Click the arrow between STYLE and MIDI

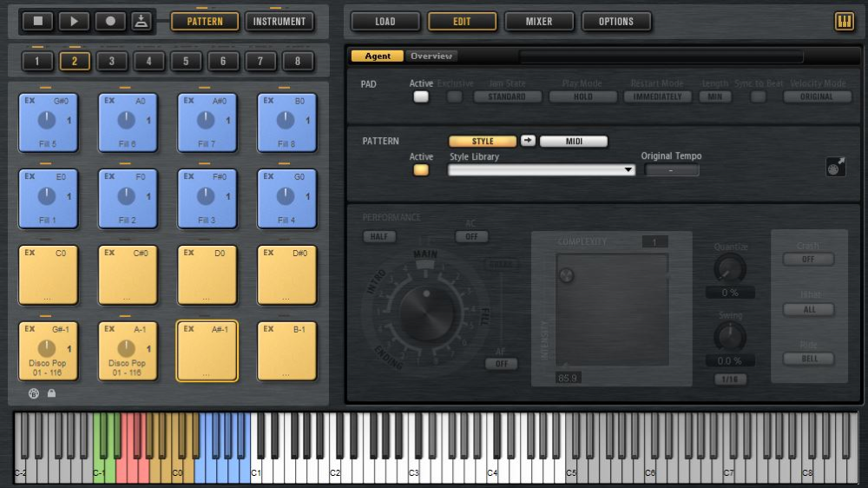tap(529, 142)
